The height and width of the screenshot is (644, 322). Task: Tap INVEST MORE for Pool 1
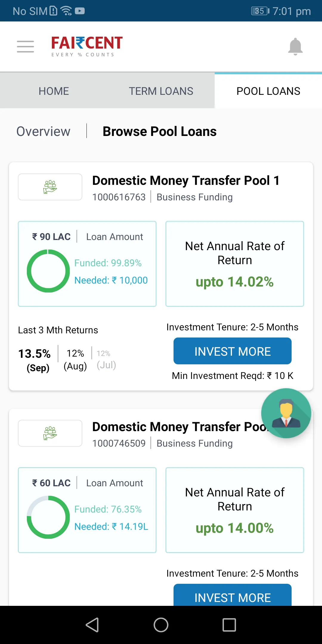(233, 351)
